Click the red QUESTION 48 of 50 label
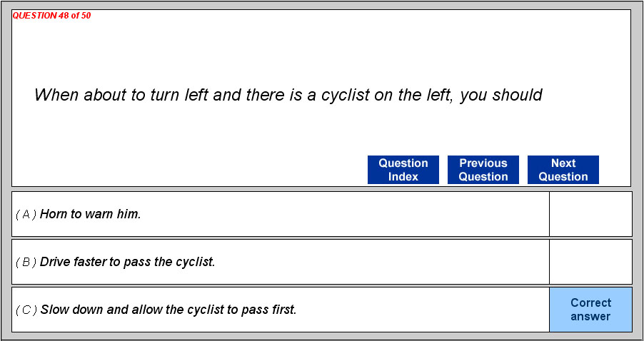 [x=51, y=16]
